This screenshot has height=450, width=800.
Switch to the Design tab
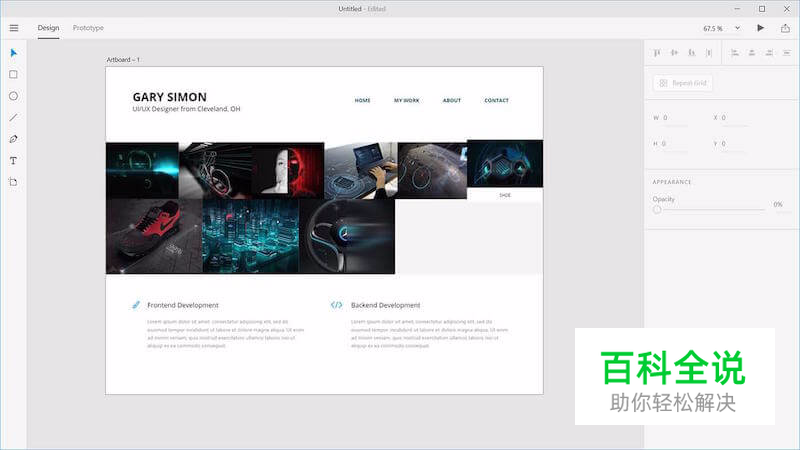(x=48, y=28)
